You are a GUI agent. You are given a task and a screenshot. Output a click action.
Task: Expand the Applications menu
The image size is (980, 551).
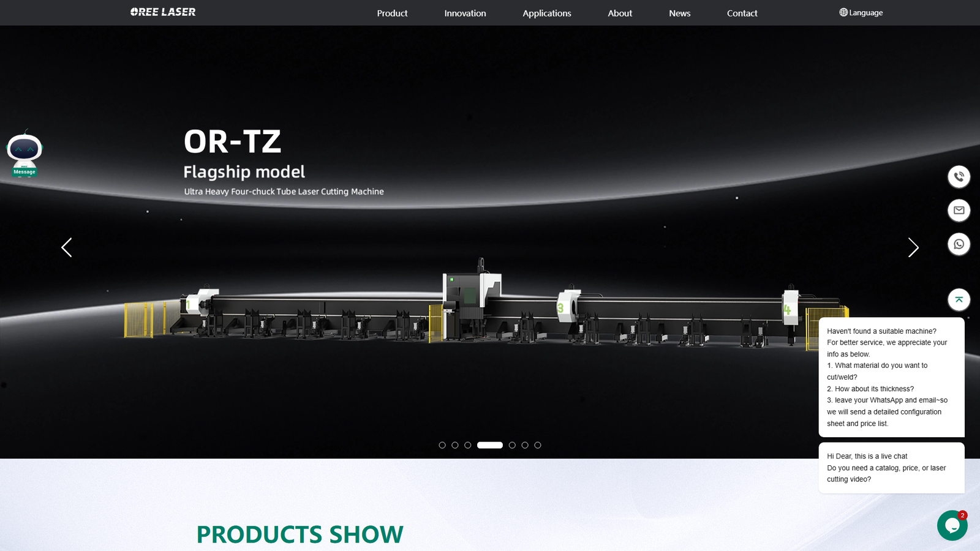coord(546,13)
